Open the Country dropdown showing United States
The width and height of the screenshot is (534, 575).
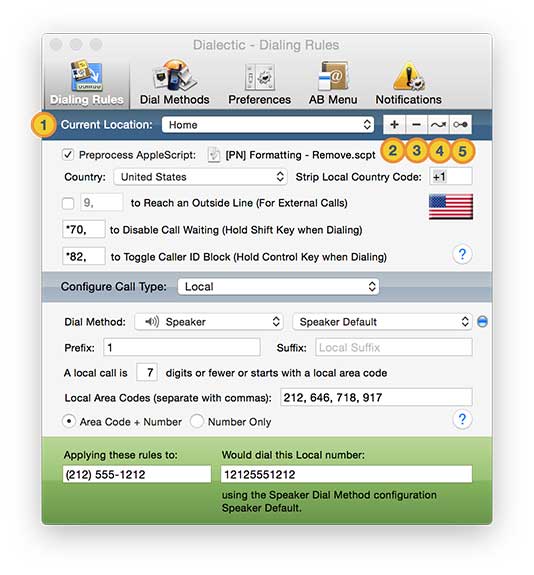[x=200, y=177]
